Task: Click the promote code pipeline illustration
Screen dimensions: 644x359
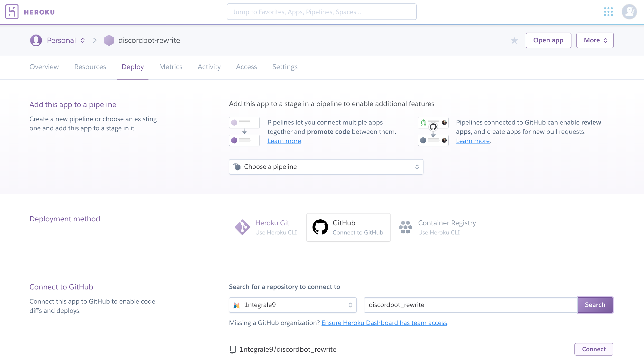Action: point(244,131)
